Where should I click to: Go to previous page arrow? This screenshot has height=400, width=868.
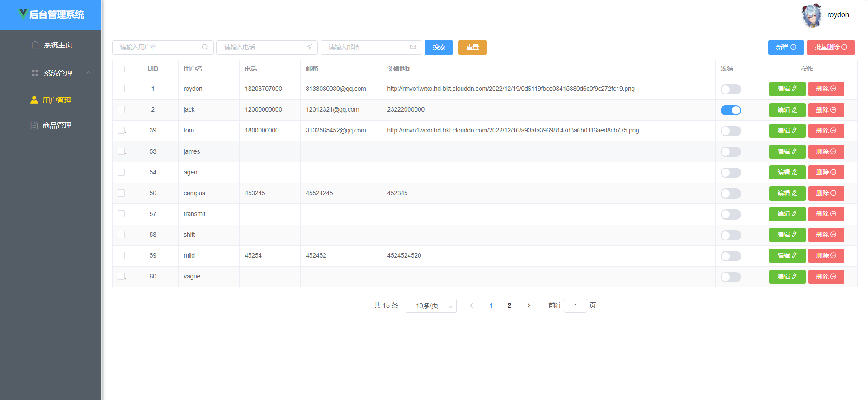[472, 306]
